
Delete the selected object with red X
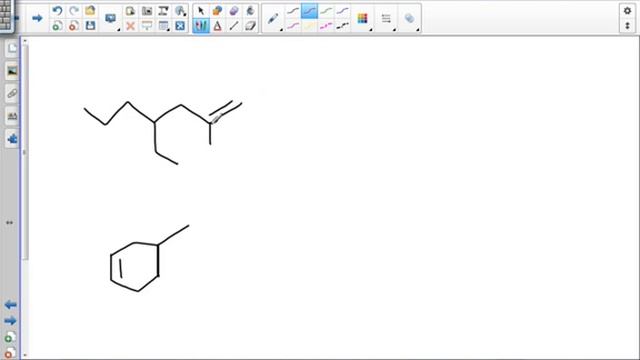coord(130,26)
